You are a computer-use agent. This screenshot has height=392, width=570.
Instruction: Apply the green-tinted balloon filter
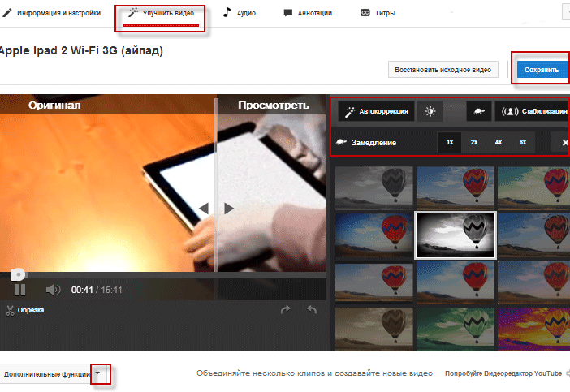click(456, 330)
